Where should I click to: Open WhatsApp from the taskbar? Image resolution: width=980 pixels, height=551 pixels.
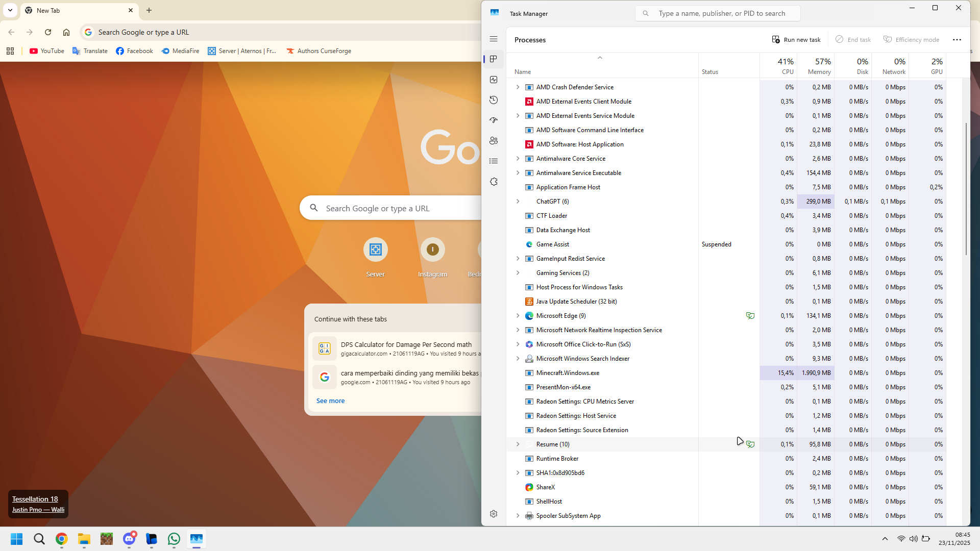tap(174, 539)
